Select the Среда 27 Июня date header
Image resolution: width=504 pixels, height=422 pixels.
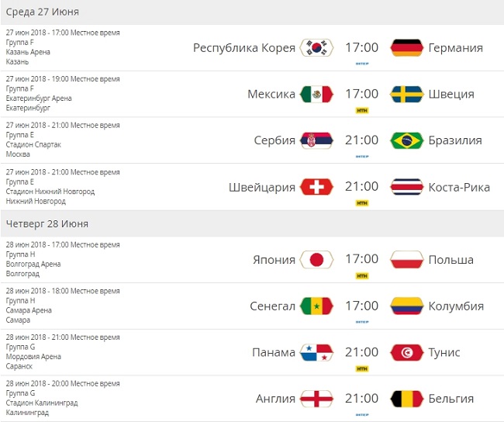click(43, 12)
